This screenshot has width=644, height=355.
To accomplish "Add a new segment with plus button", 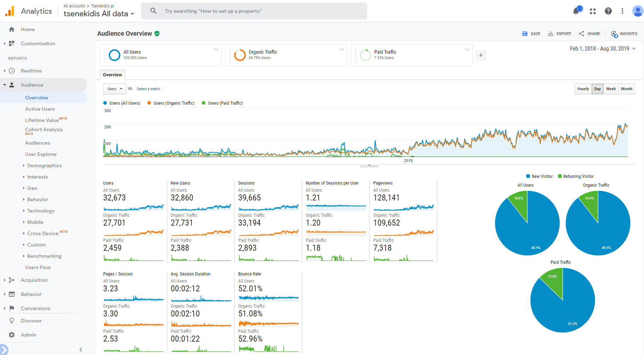I will (x=481, y=55).
